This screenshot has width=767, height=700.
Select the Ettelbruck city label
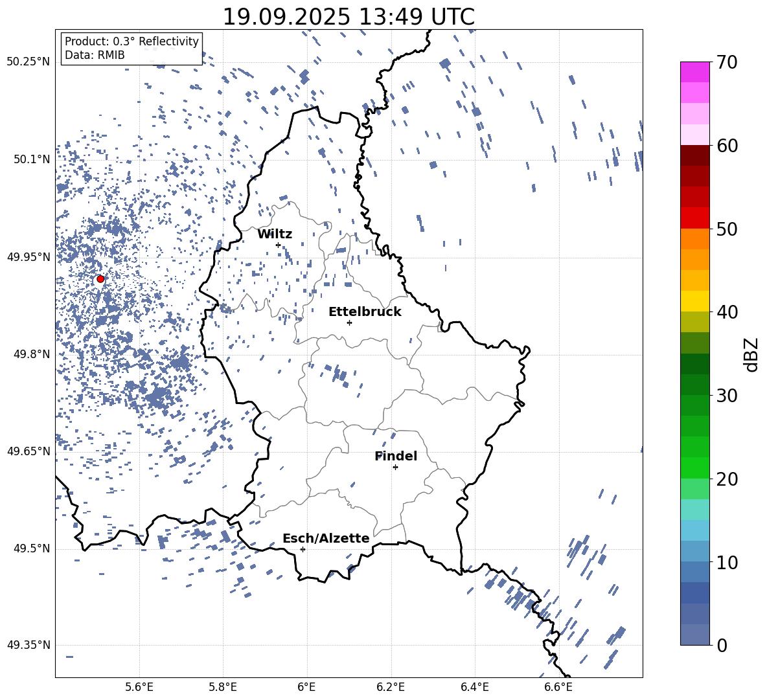pyautogui.click(x=365, y=312)
